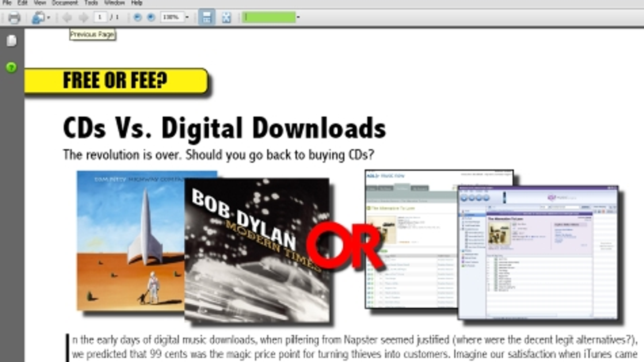
Task: Click the yellow FREE OR FEE? banner
Action: [x=116, y=81]
